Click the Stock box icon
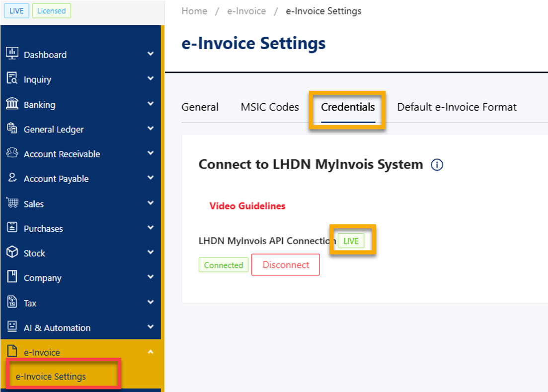 coord(12,252)
